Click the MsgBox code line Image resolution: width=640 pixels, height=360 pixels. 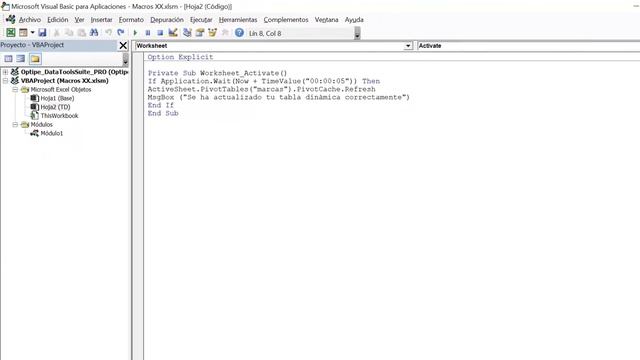click(279, 97)
